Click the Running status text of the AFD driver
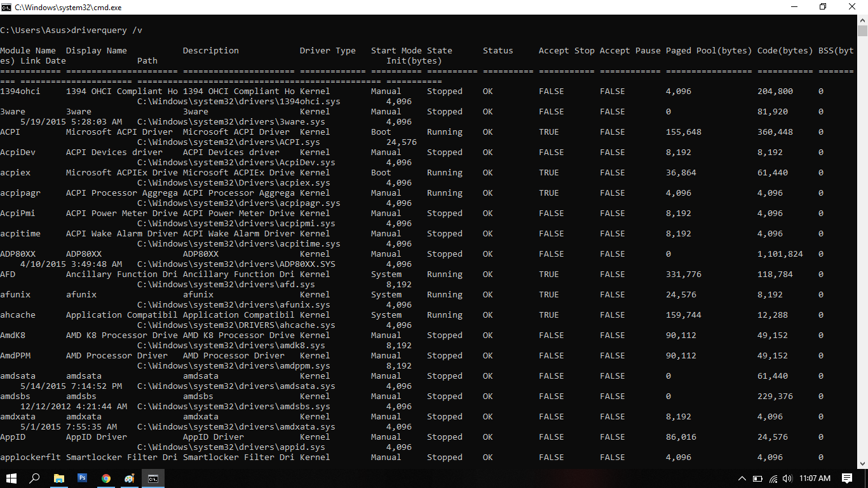This screenshot has width=868, height=488. pyautogui.click(x=444, y=274)
